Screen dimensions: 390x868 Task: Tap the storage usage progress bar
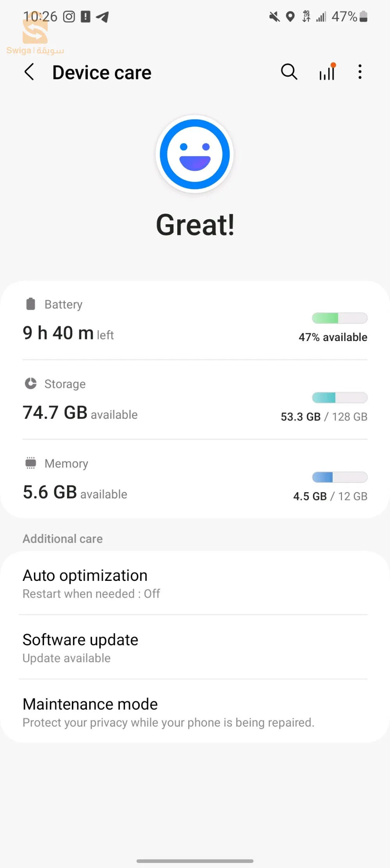tap(340, 398)
